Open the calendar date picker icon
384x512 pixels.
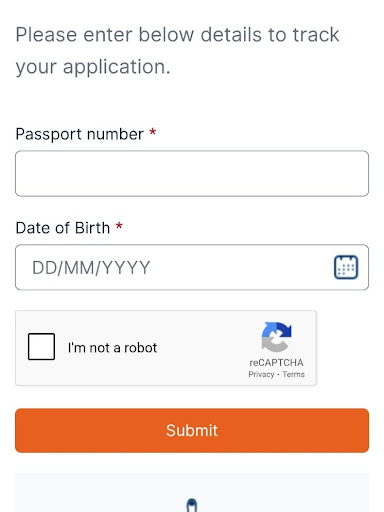[x=346, y=267]
